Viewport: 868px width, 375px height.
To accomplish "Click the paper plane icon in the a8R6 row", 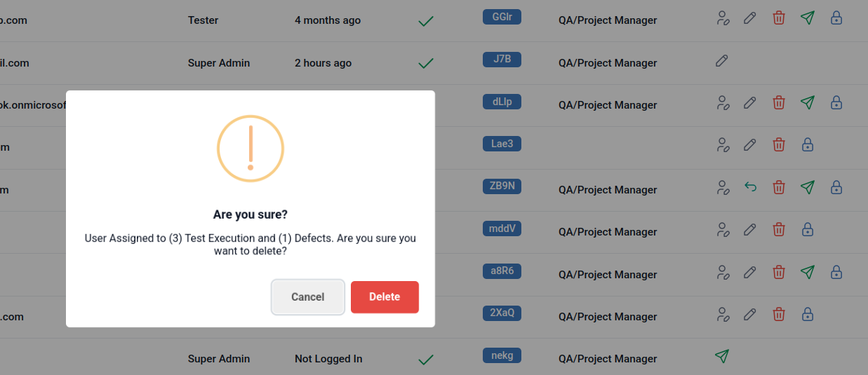I will (x=808, y=272).
